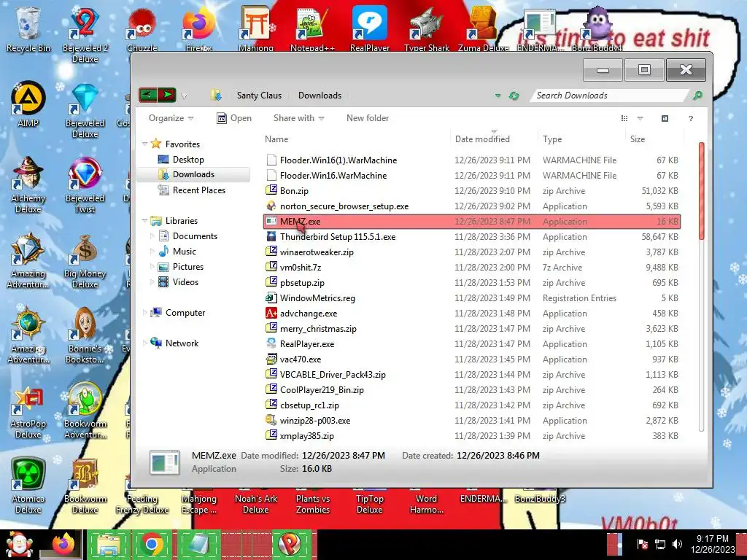The image size is (747, 560).
Task: Open BonziBuddy4 desktop shortcut
Action: 597,29
